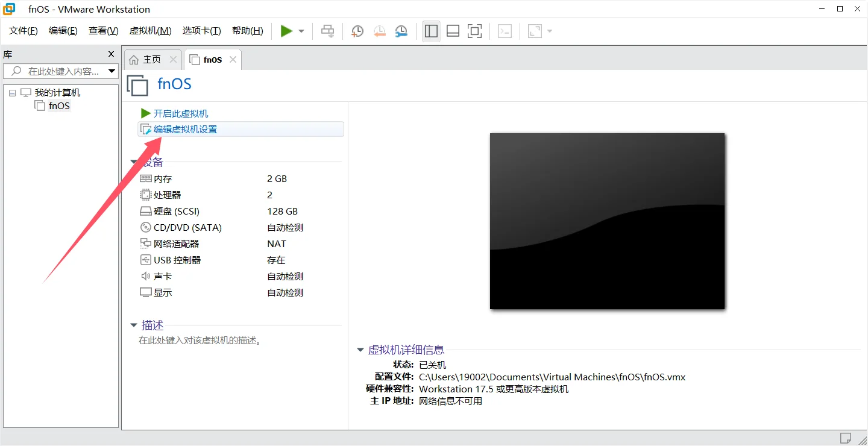Open the console view terminal icon

(x=505, y=31)
